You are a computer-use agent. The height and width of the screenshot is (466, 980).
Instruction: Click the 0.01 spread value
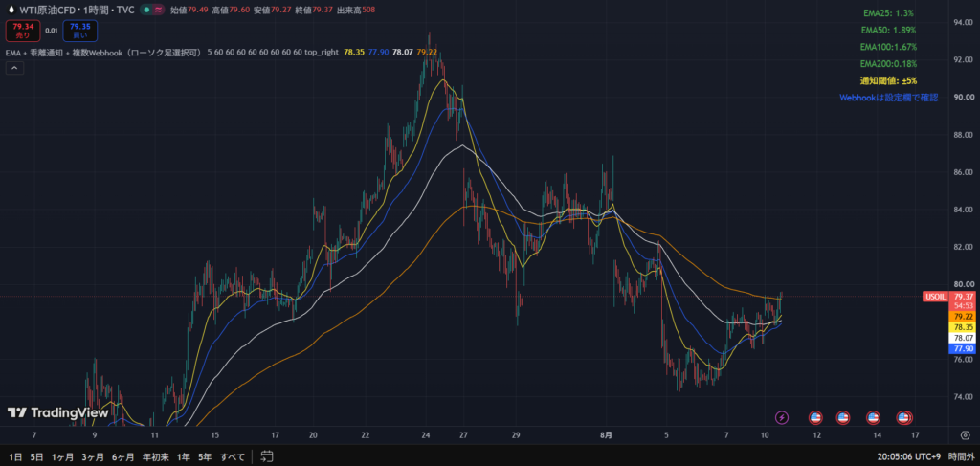pos(52,31)
